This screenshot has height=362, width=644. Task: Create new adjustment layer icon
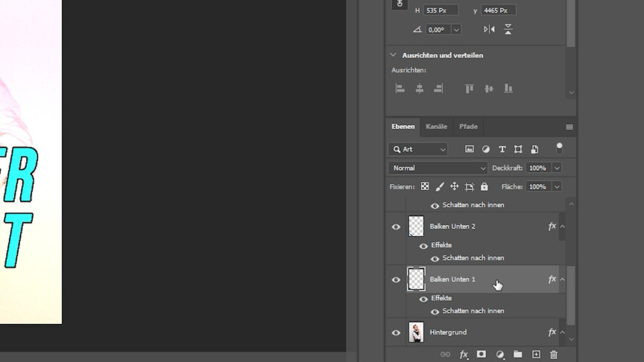[499, 355]
